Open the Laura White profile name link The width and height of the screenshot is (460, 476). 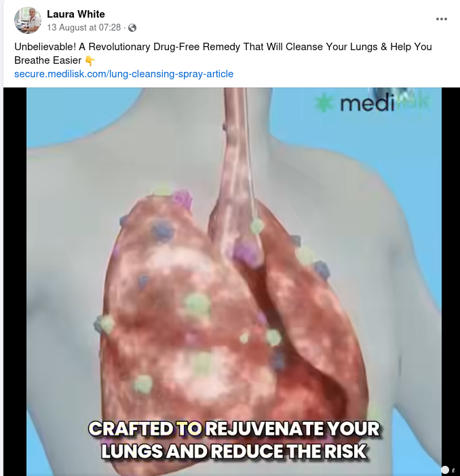(x=76, y=14)
